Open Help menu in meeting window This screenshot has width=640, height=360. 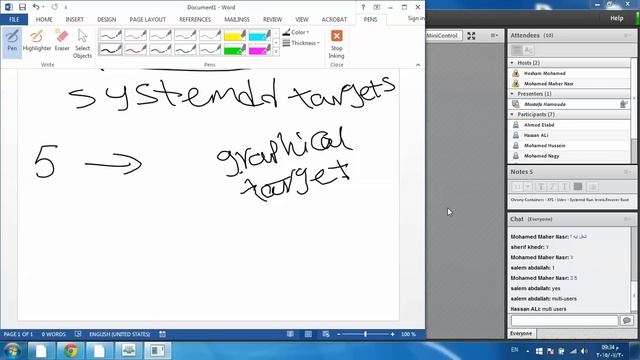tap(616, 18)
